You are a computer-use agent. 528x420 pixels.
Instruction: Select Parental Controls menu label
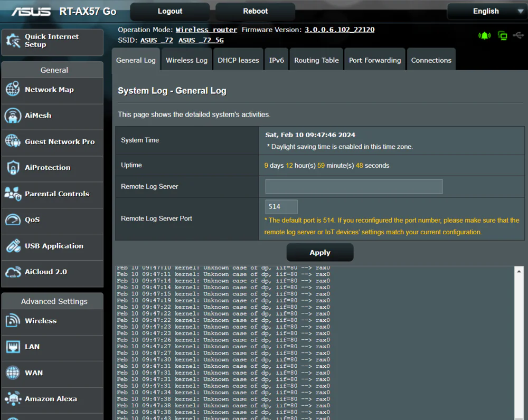57,194
